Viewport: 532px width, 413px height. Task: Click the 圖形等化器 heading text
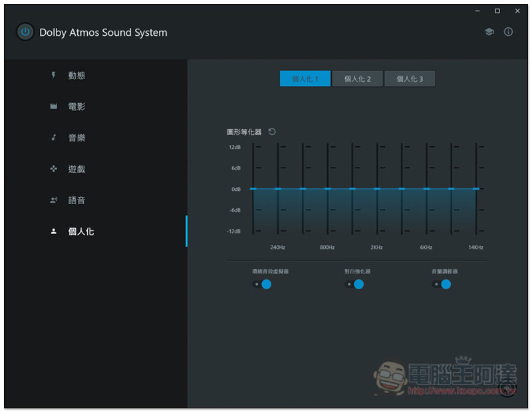[244, 132]
